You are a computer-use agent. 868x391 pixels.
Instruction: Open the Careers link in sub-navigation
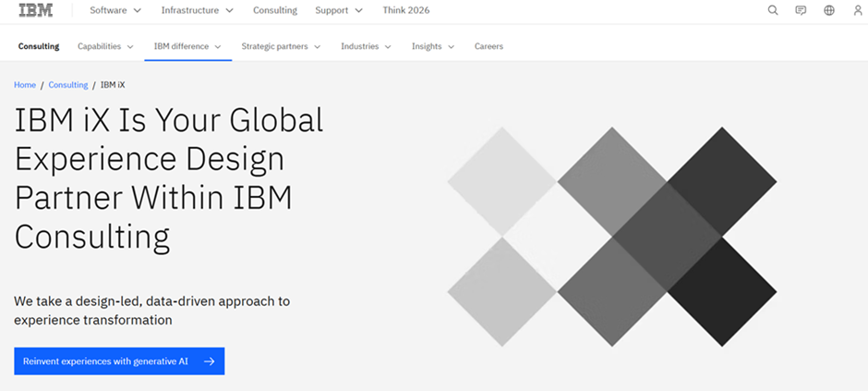[x=488, y=46]
